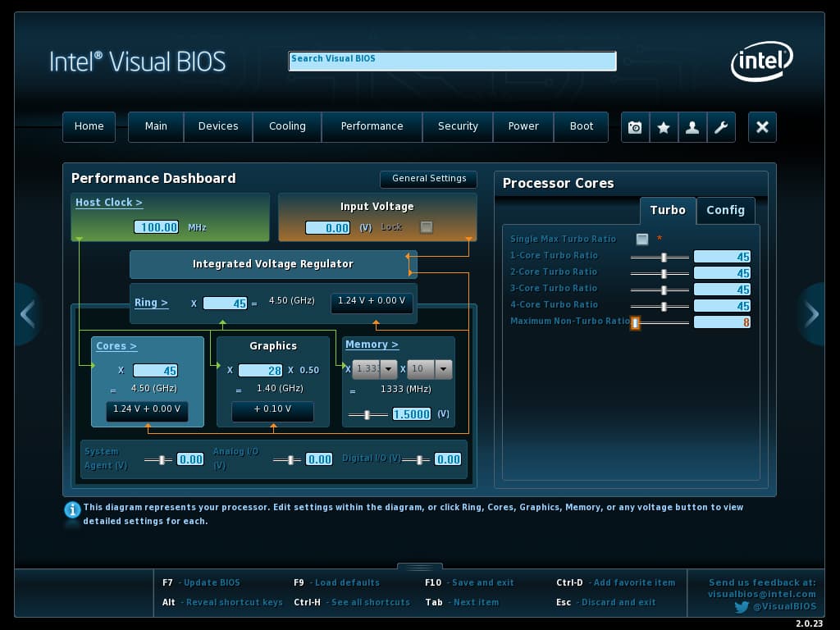Click the user profile icon
This screenshot has height=630, width=840.
click(692, 127)
